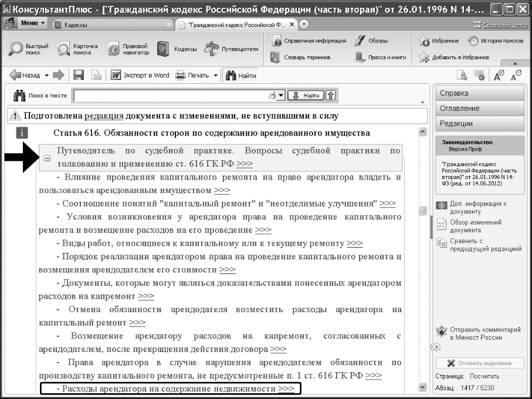Screen dimensions: 532x399
Task: Click Найти search-down button
Action: pyautogui.click(x=306, y=96)
